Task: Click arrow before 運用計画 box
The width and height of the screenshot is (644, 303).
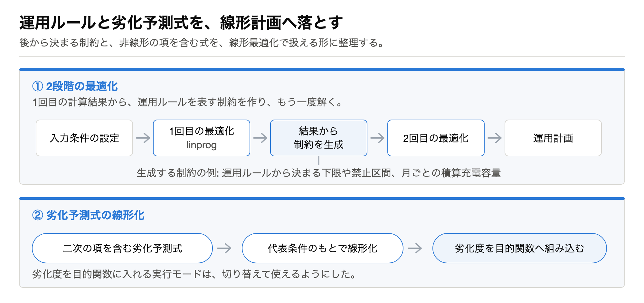Action: coord(495,138)
